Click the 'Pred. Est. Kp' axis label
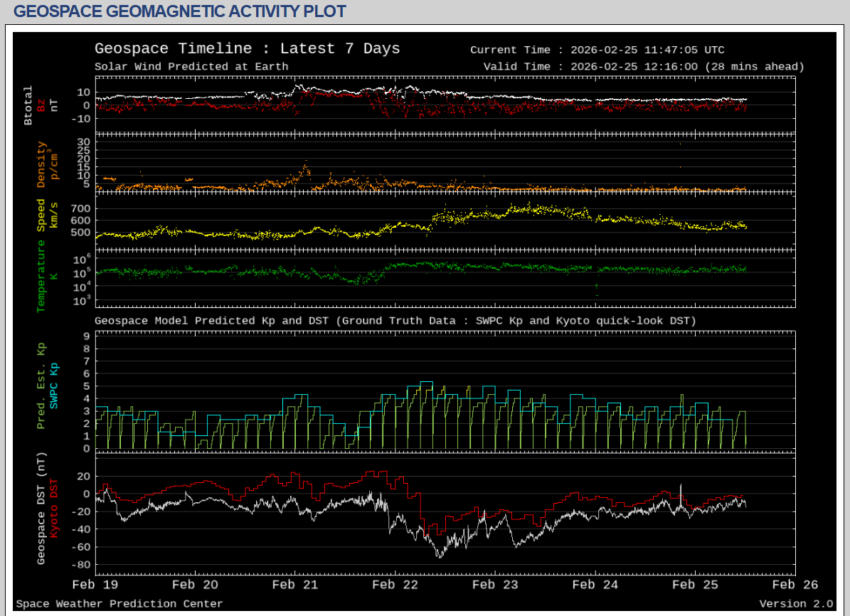Viewport: 850px width, 616px height. tap(41, 386)
